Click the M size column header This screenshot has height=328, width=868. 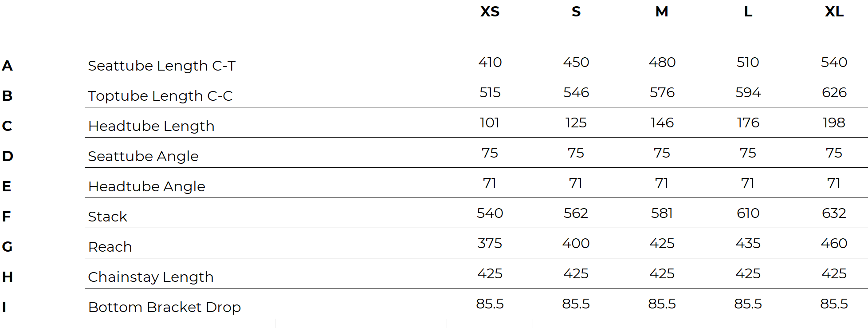(662, 12)
